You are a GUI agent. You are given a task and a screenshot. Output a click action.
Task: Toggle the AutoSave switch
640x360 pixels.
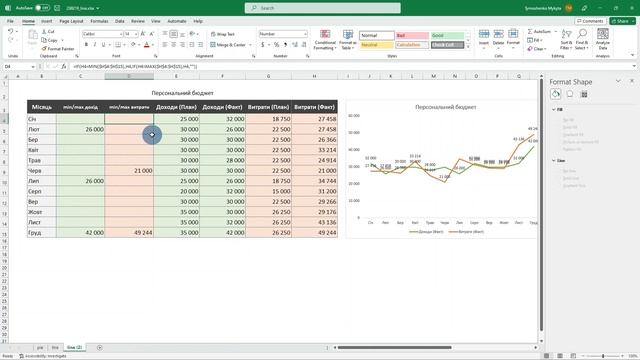(42, 8)
